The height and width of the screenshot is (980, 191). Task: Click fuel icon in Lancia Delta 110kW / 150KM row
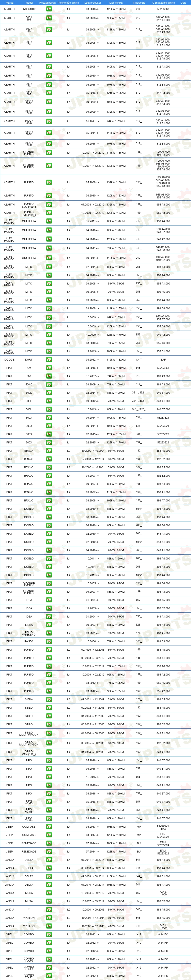tap(49, 877)
